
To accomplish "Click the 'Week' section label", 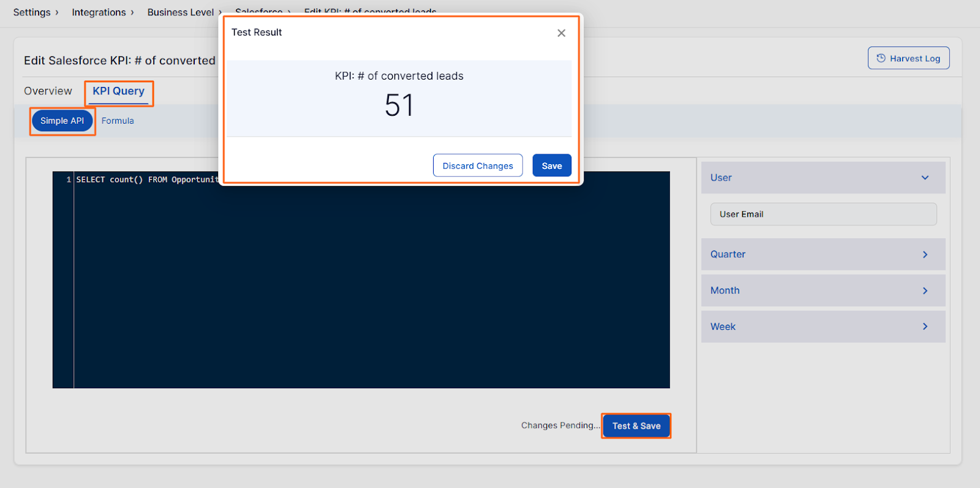I will pyautogui.click(x=723, y=326).
